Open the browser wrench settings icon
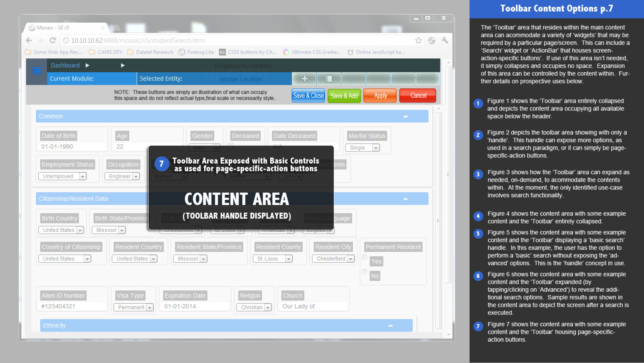The height and width of the screenshot is (363, 644). click(x=445, y=40)
